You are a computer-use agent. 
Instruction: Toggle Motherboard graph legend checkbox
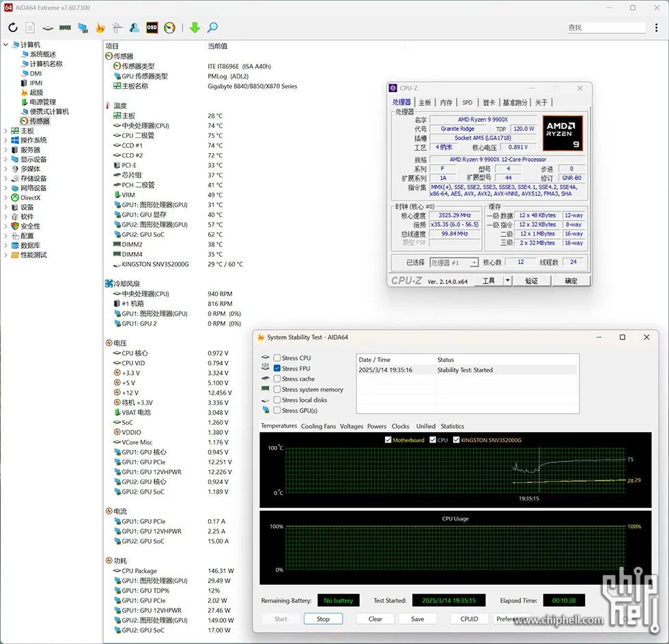(388, 440)
